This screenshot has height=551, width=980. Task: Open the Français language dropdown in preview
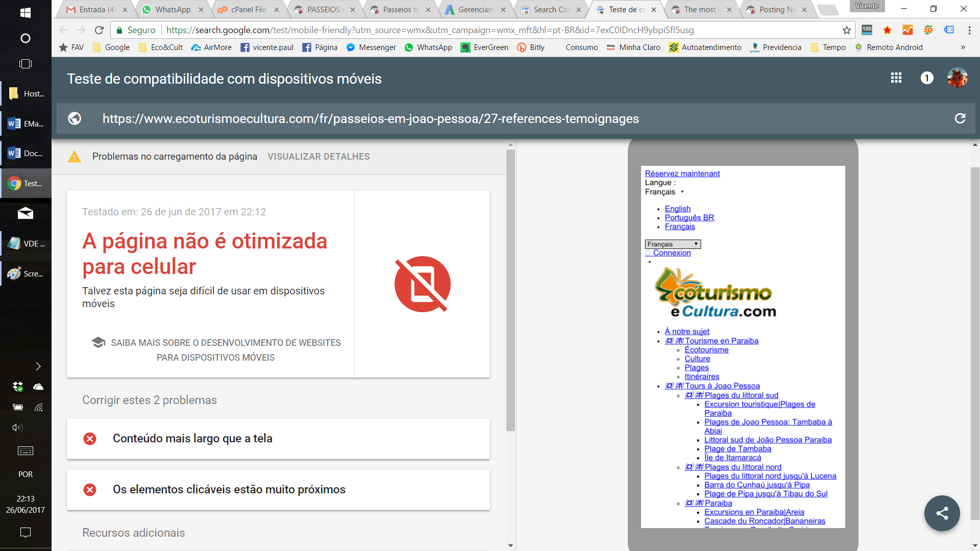(673, 244)
